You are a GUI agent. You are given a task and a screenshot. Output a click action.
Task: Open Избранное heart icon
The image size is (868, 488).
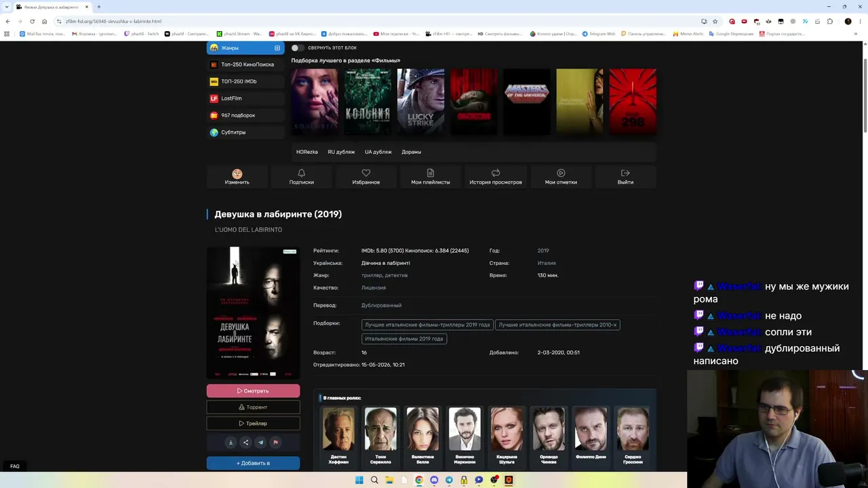tap(366, 173)
